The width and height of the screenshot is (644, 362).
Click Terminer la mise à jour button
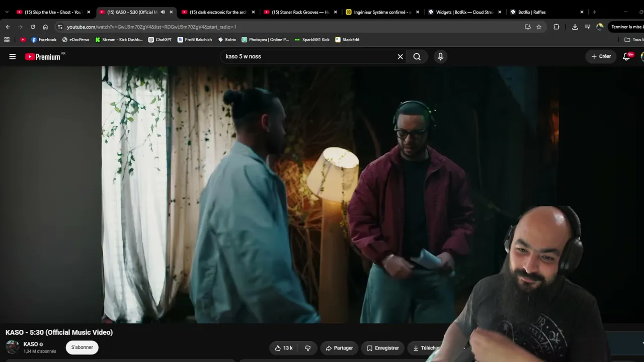627,27
